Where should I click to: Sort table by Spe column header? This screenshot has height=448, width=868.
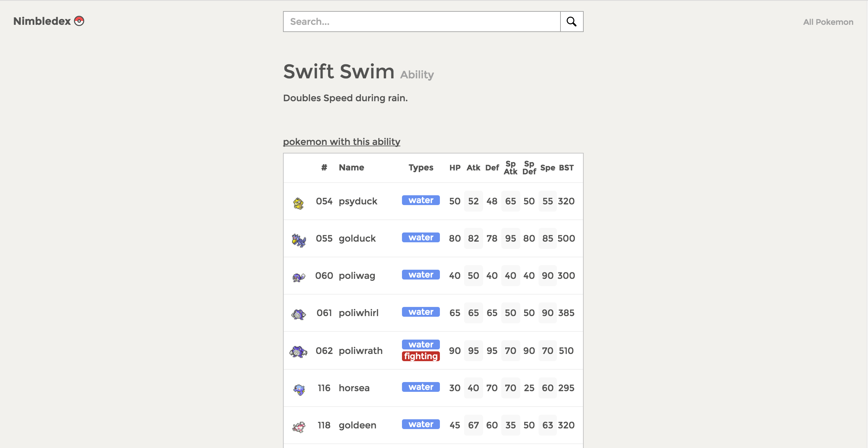tap(547, 167)
